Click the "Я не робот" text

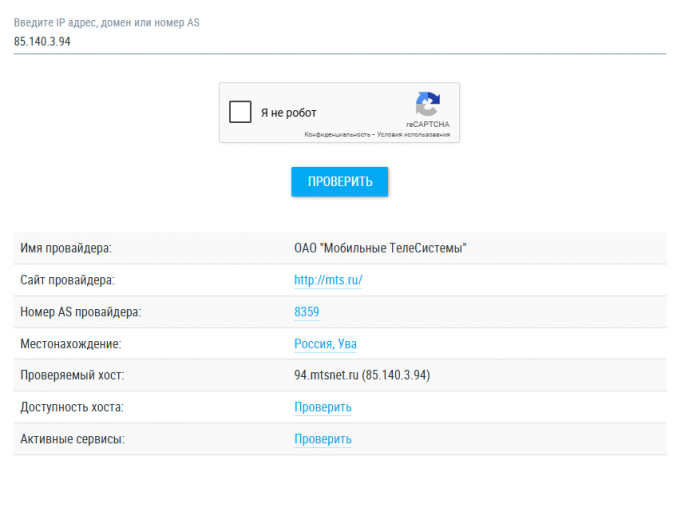pyautogui.click(x=288, y=113)
